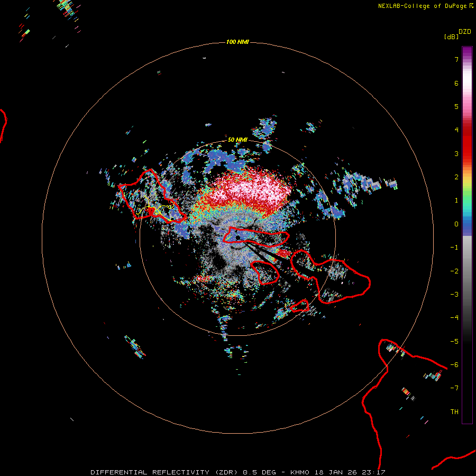Click the KHMO station identifier in caption

point(300,472)
